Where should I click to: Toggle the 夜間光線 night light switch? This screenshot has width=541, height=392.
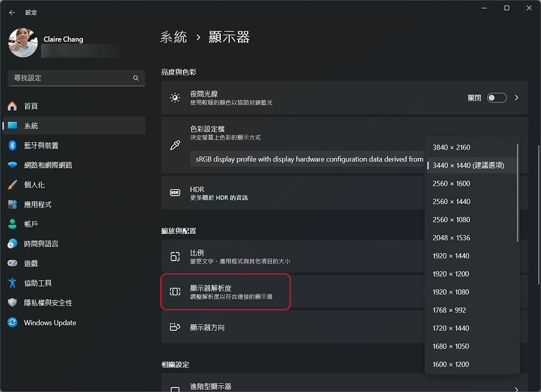point(497,98)
